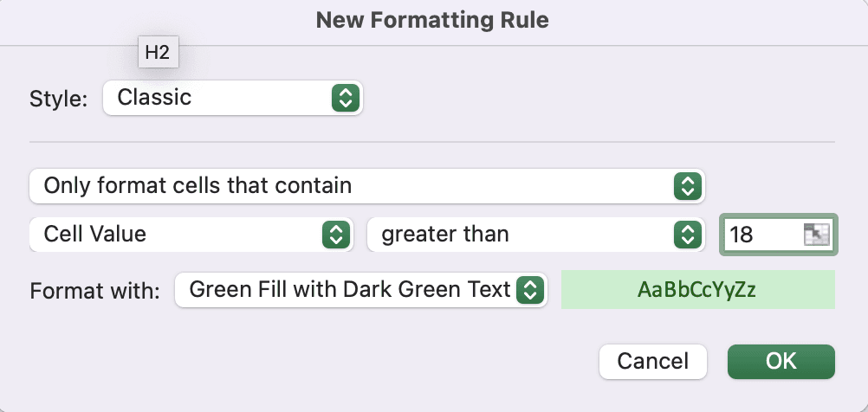
Task: Click the green arrows on Cell Value dropdown
Action: [334, 234]
